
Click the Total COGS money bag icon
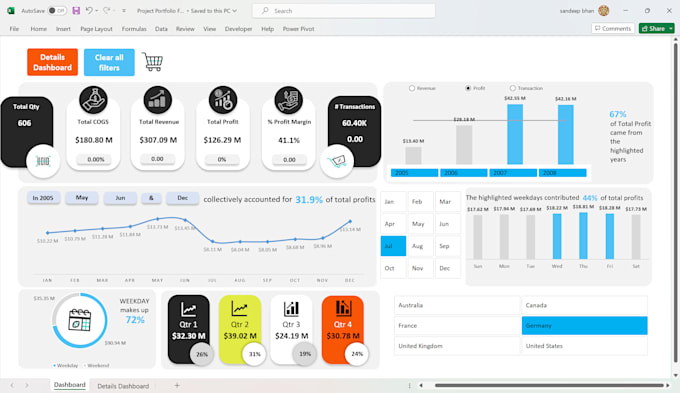click(x=93, y=100)
